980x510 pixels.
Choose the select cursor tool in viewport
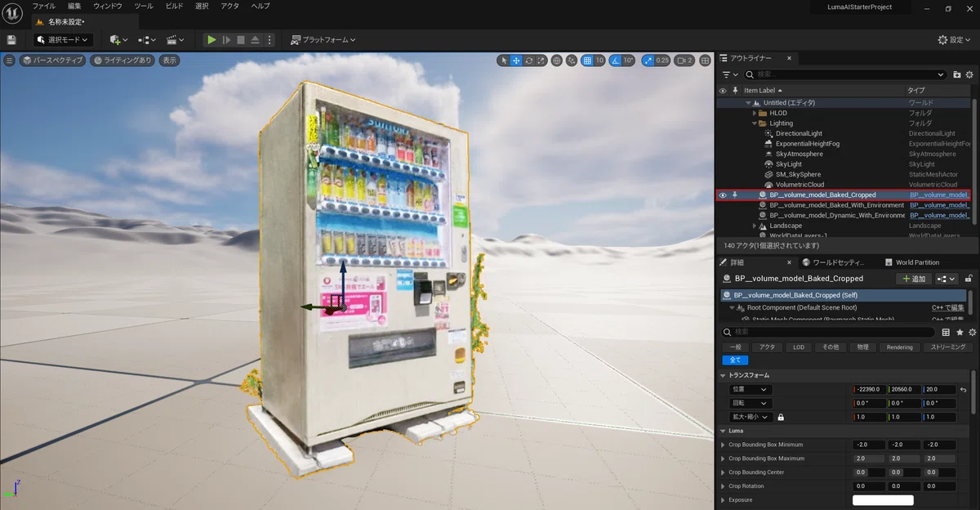(x=504, y=60)
